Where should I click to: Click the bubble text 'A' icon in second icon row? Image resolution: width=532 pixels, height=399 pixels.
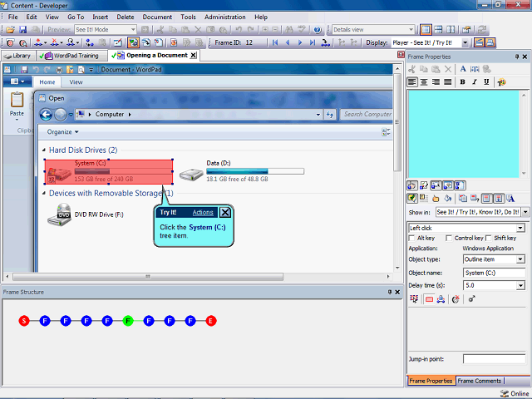coord(510,199)
